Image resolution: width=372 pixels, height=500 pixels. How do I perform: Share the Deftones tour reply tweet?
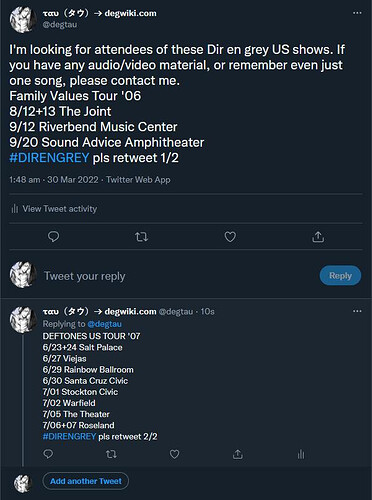[238, 454]
